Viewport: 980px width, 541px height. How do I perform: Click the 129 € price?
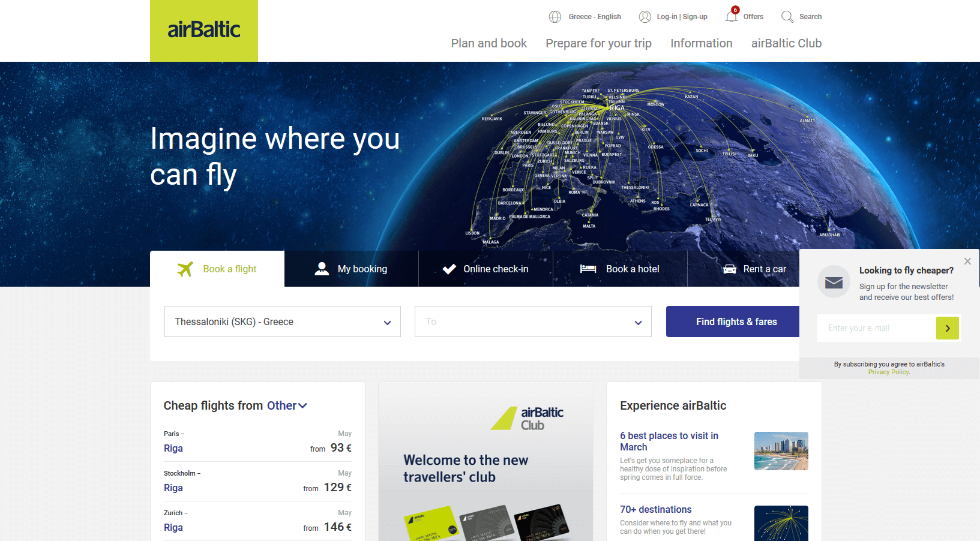(x=338, y=488)
